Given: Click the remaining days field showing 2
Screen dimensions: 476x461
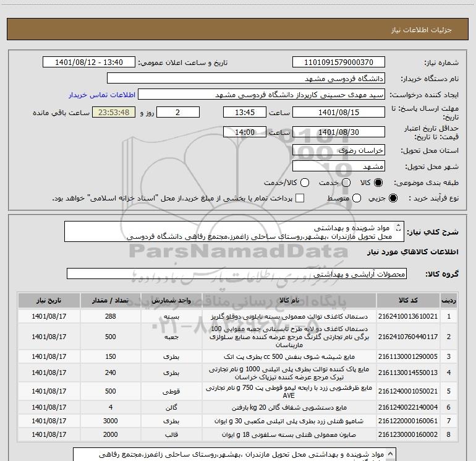Looking at the screenshot, I should (x=178, y=112).
